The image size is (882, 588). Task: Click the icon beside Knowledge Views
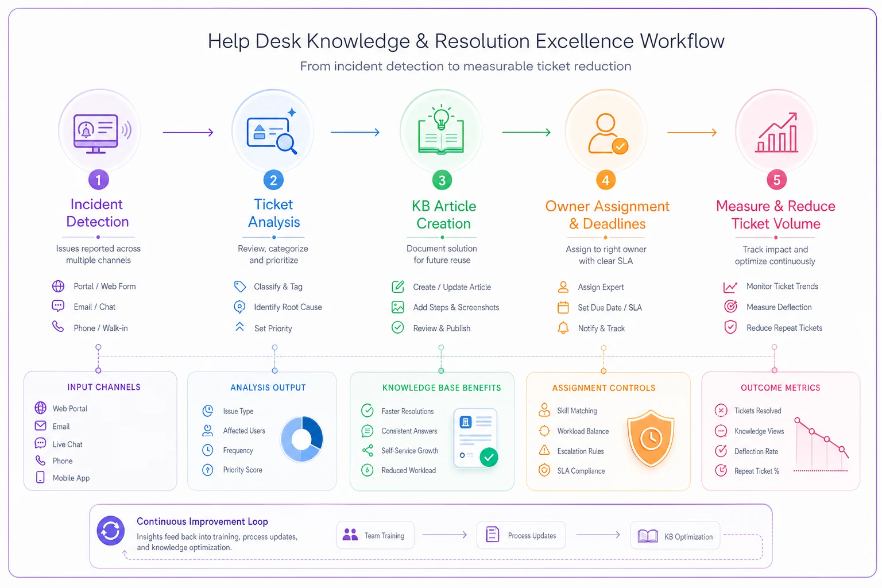click(721, 431)
